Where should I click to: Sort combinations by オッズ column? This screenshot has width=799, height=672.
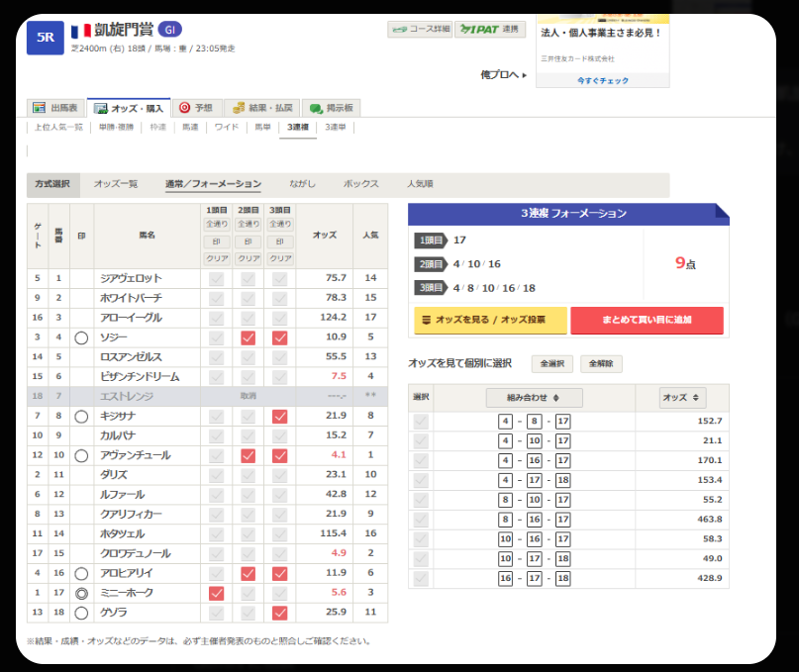683,398
